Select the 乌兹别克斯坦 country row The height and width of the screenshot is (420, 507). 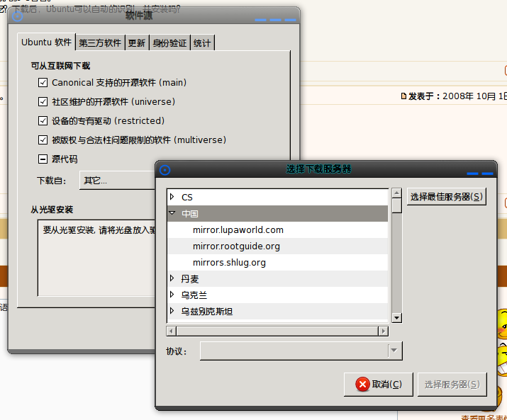(x=277, y=312)
